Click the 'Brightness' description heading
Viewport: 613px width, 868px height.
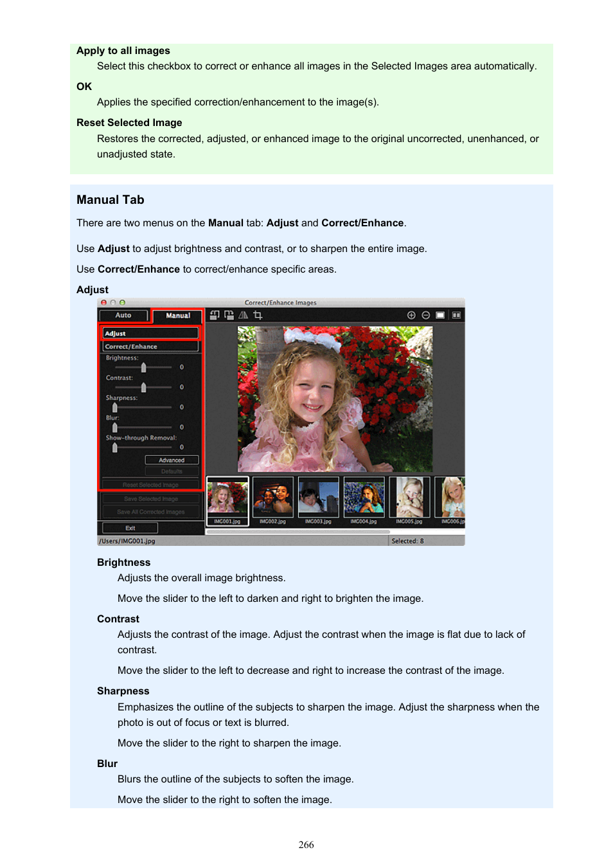[x=124, y=563]
